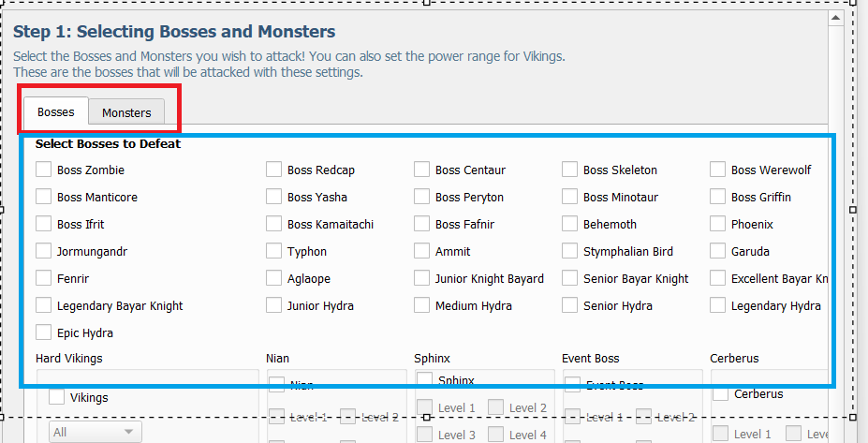The width and height of the screenshot is (868, 443).
Task: Check the Phoenix boss box
Action: pos(718,224)
